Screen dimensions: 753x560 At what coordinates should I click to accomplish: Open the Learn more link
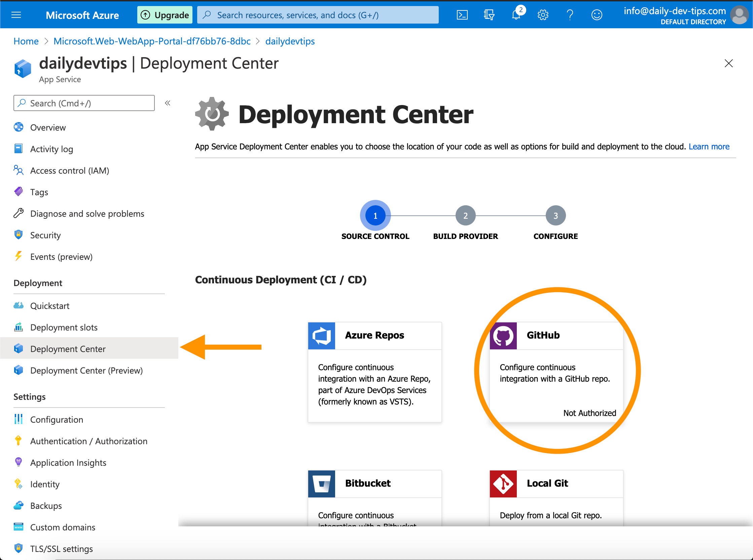pyautogui.click(x=709, y=146)
